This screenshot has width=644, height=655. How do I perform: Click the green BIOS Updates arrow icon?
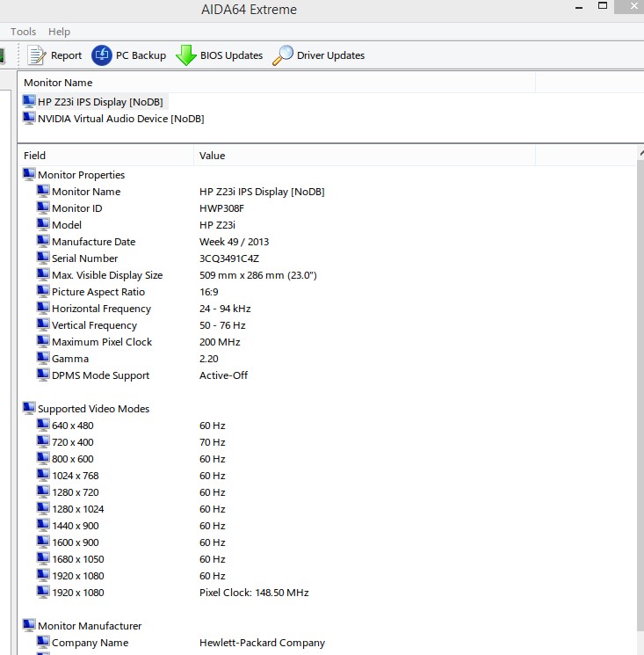(185, 55)
